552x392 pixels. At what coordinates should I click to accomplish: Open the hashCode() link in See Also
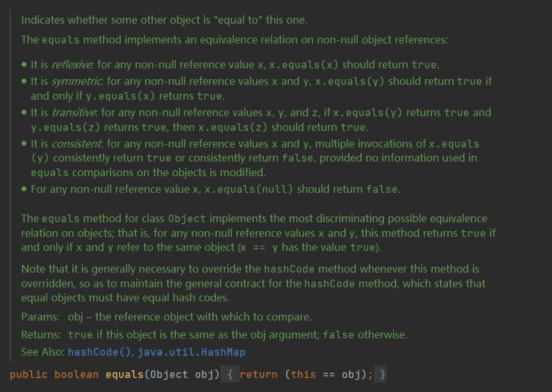(100, 352)
